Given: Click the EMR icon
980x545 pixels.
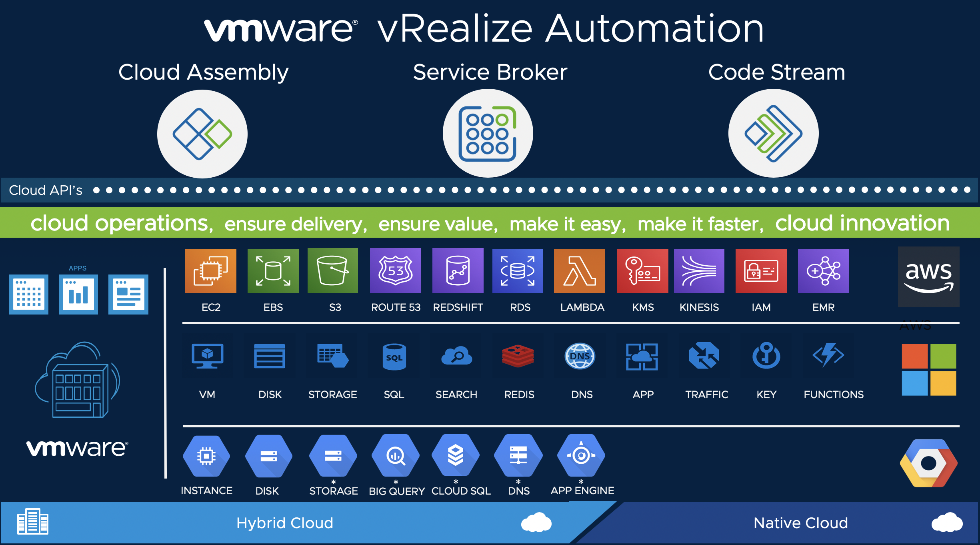Looking at the screenshot, I should (824, 271).
